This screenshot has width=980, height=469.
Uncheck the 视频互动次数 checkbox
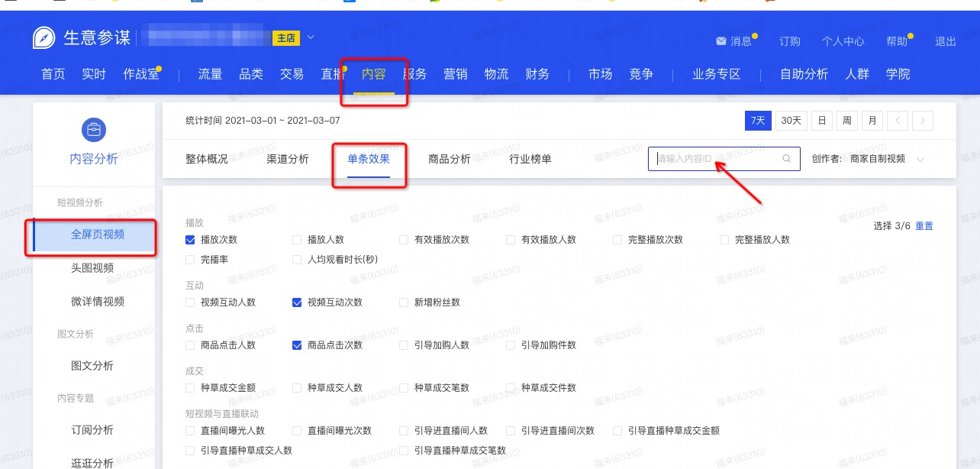point(298,302)
